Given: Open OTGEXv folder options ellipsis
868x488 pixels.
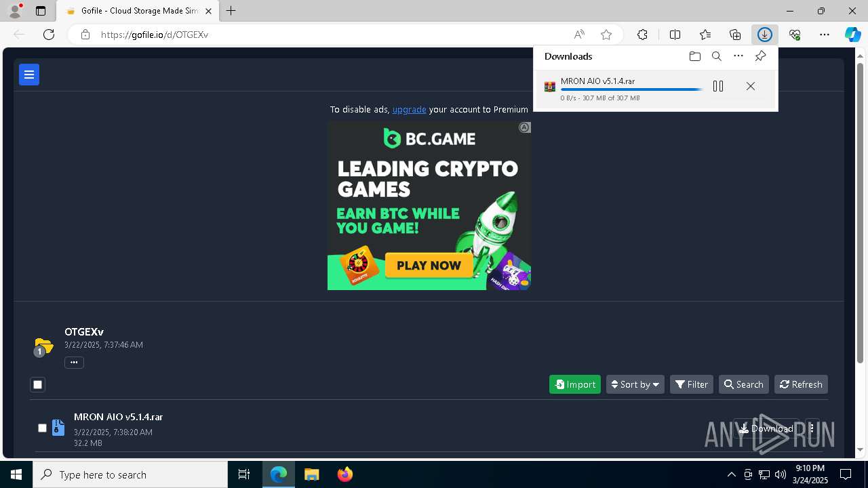Looking at the screenshot, I should pyautogui.click(x=74, y=363).
